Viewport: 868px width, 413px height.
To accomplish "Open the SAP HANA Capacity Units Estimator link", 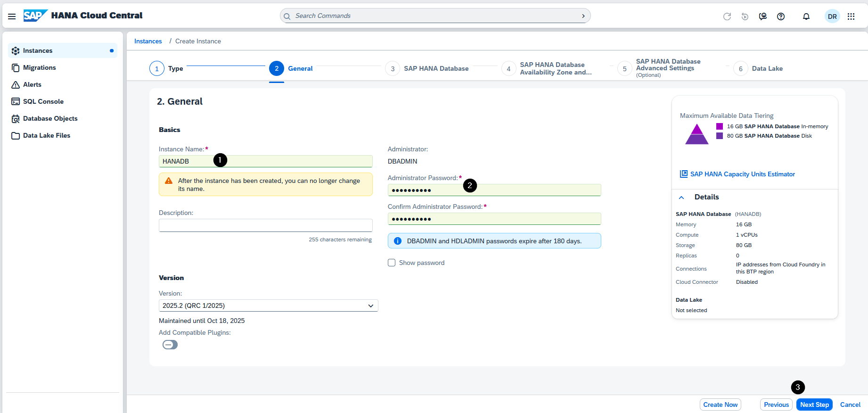I will pos(743,174).
